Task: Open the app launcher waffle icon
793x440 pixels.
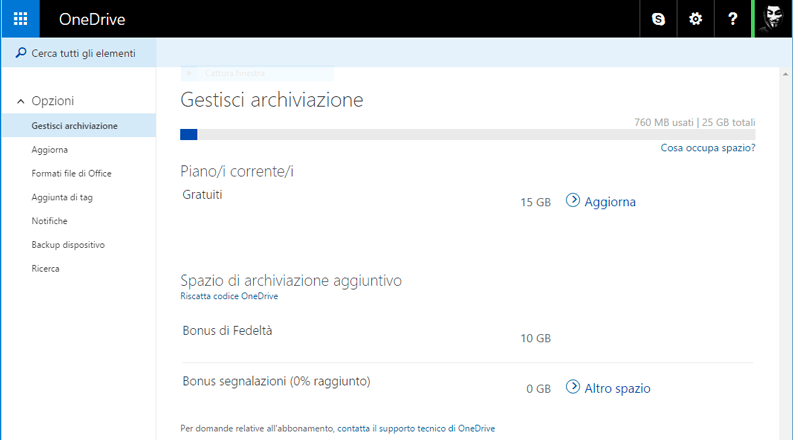Action: (x=20, y=19)
